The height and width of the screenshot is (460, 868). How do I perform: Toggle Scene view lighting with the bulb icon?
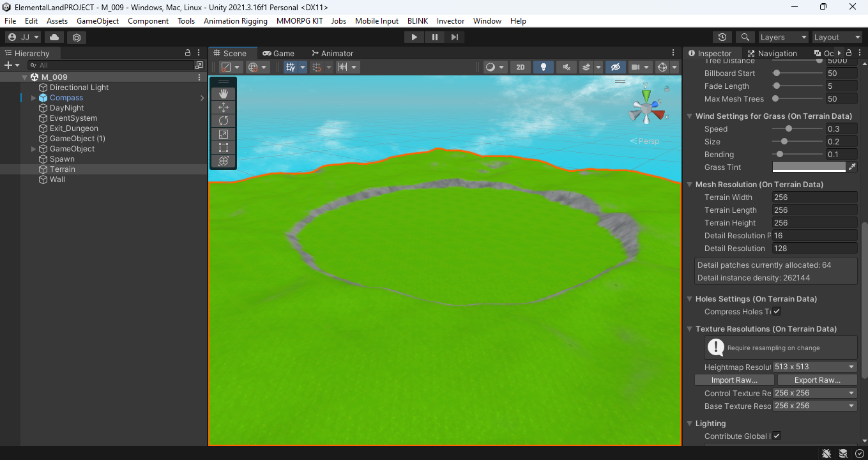pos(543,66)
